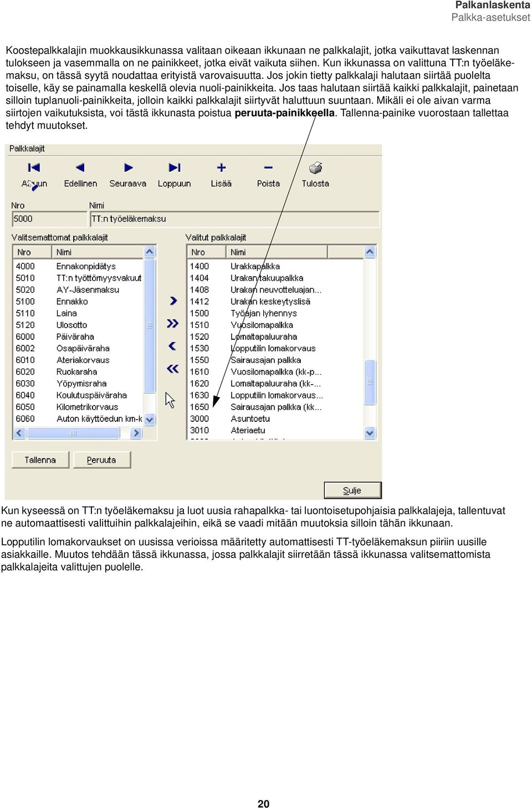The width and height of the screenshot is (532, 808).
Task: Select row 6002 Osapäiväraha
Action: point(78,348)
